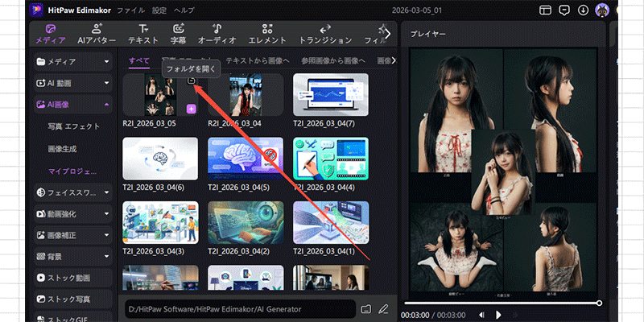Viewport: 644px width, 322px height.
Task: Open the feedback message icon in the title bar
Action: [564, 10]
